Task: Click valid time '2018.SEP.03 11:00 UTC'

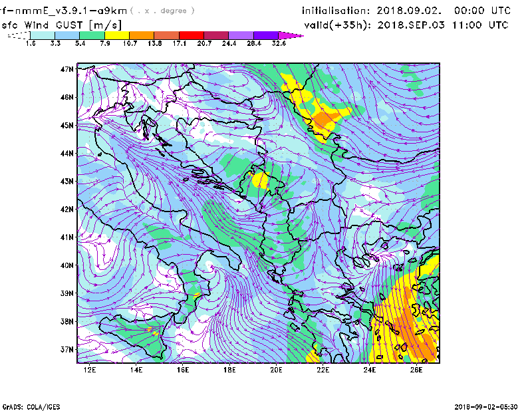Action: (x=443, y=25)
